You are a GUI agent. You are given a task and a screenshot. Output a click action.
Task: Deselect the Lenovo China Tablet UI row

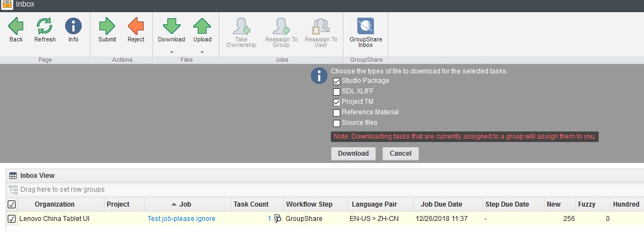coord(12,219)
